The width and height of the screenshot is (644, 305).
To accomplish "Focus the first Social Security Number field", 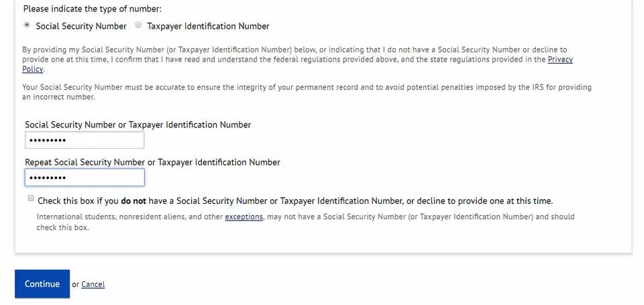I will coord(85,140).
